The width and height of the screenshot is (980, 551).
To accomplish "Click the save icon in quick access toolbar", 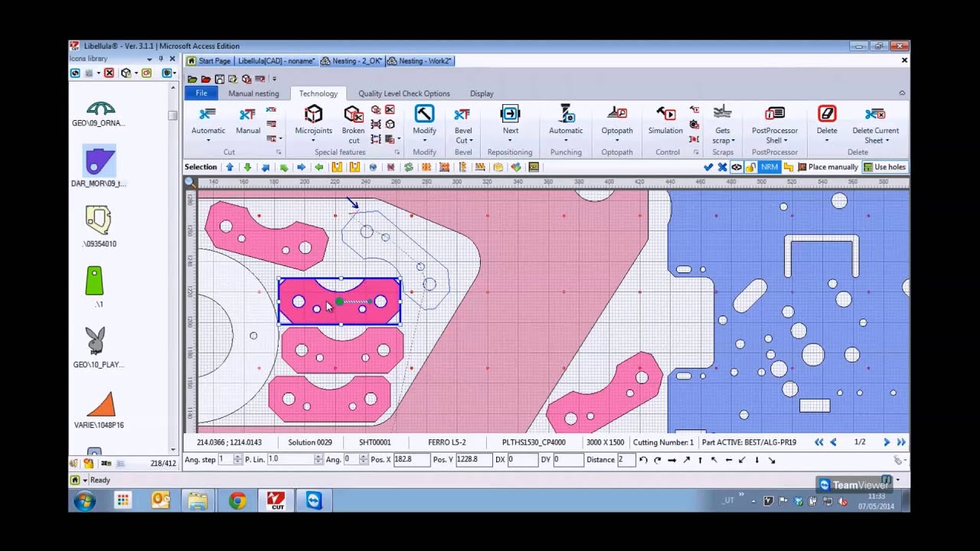I will [x=220, y=79].
